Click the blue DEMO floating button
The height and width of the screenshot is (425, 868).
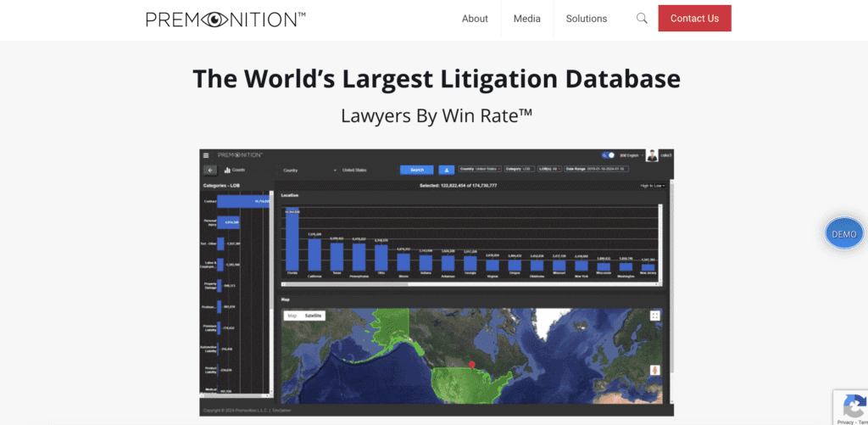844,234
